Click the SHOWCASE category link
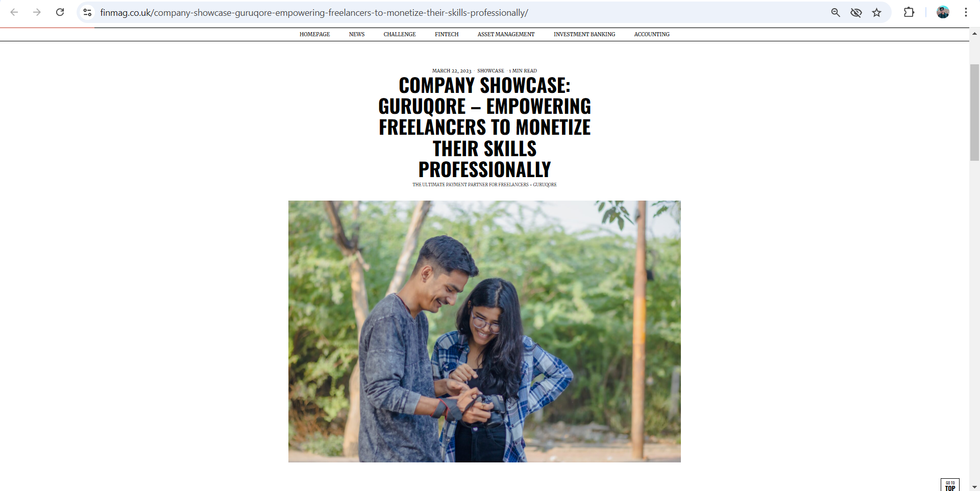Screen dimensions: 980x491 (x=491, y=71)
